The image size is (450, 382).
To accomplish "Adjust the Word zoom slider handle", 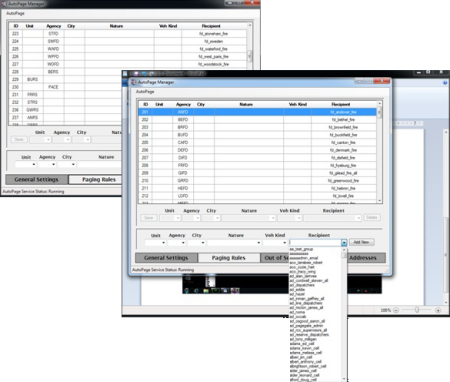I will click(x=417, y=310).
